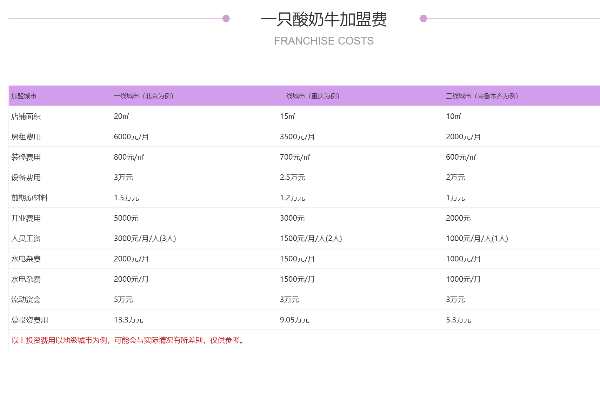Screen dimensions: 600x400
Task: Click the 15㎡ store area cell
Action: pos(287,116)
